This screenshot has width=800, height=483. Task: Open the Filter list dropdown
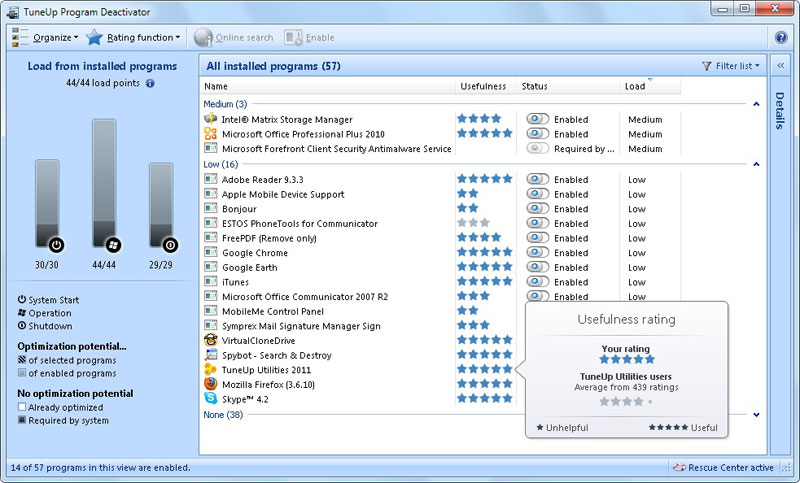point(731,66)
